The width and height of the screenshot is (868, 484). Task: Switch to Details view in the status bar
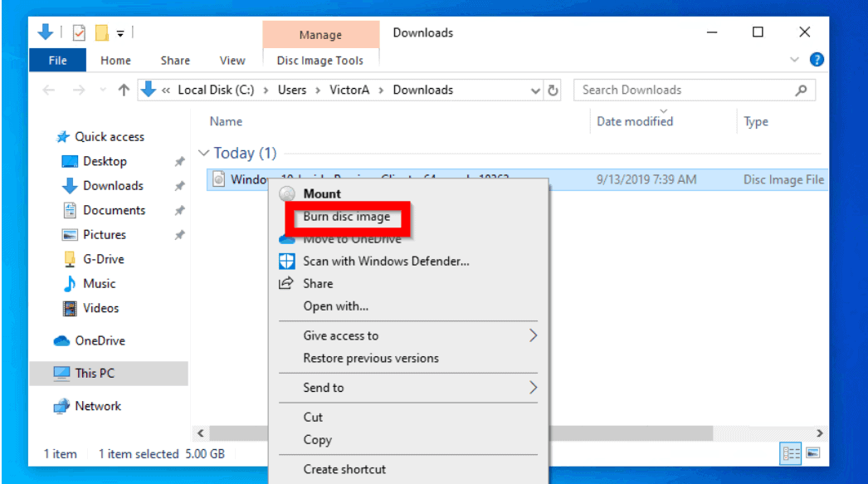[x=791, y=454]
